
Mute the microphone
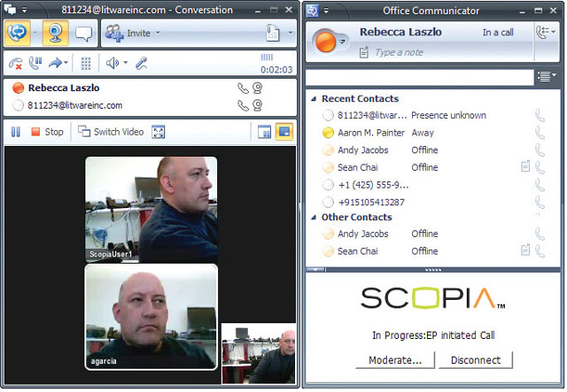[141, 63]
